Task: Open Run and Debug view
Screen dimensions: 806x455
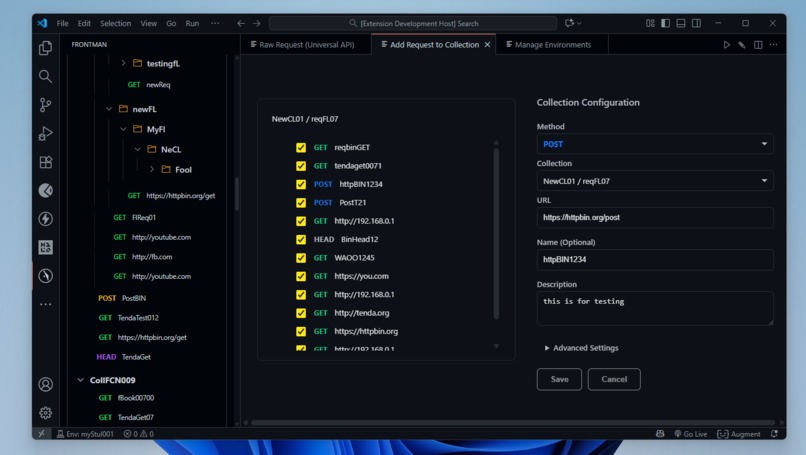Action: (45, 134)
